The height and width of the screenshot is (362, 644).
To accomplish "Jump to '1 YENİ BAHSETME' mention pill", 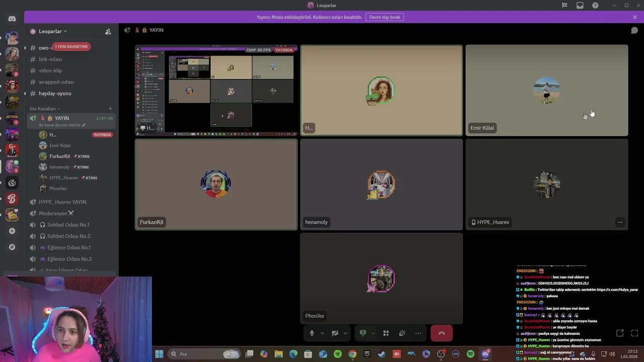I will pos(71,46).
